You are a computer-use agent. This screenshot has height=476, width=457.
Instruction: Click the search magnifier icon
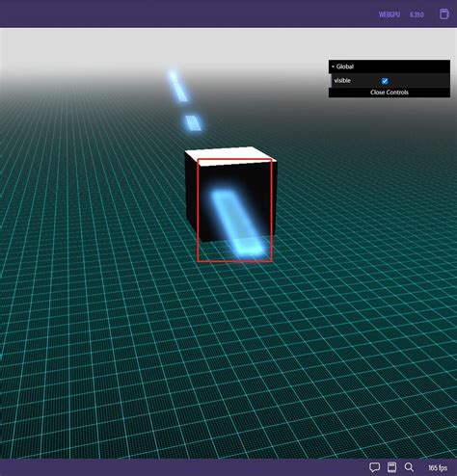click(409, 467)
